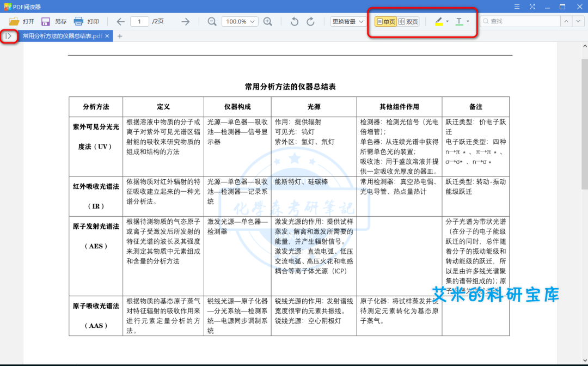Select the text underline tool

click(x=459, y=21)
